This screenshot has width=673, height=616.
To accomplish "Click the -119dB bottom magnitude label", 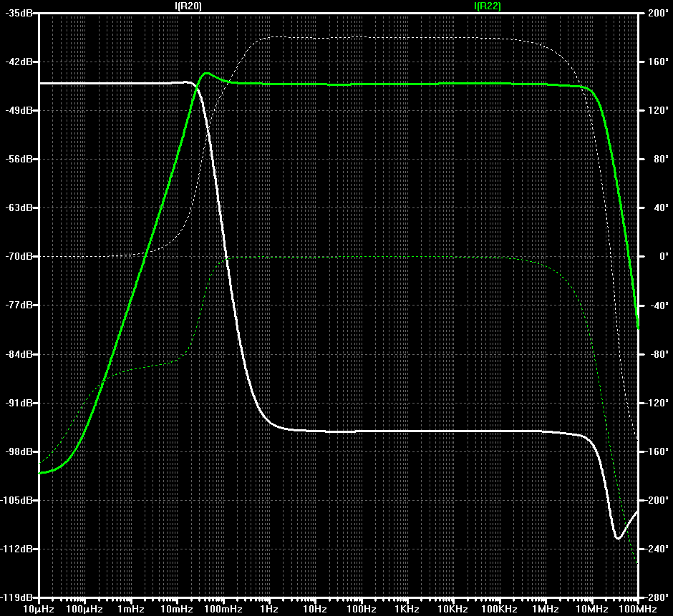I will [x=17, y=597].
